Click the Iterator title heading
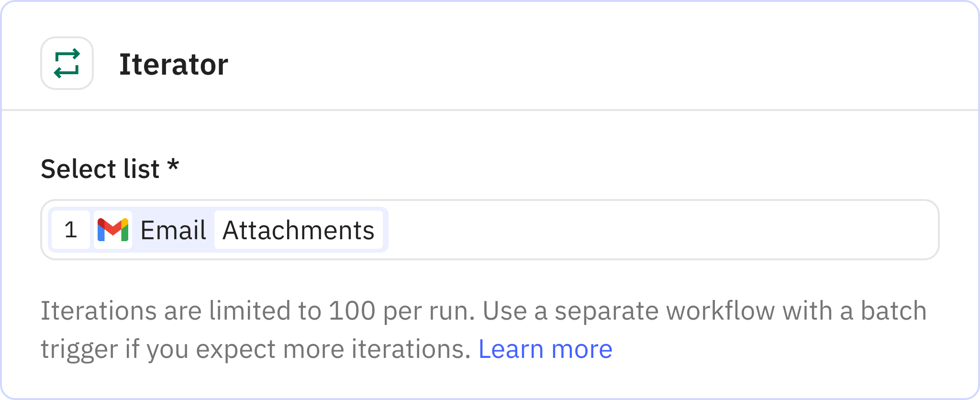980x400 pixels. [174, 64]
